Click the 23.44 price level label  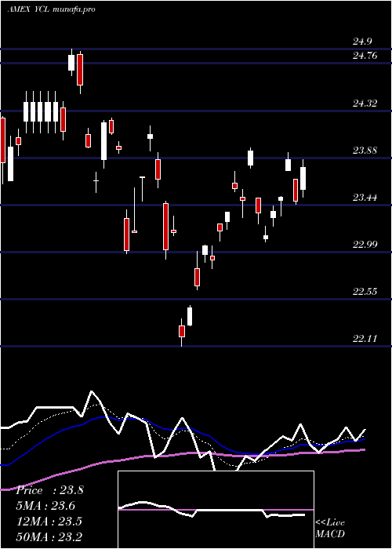tap(365, 198)
